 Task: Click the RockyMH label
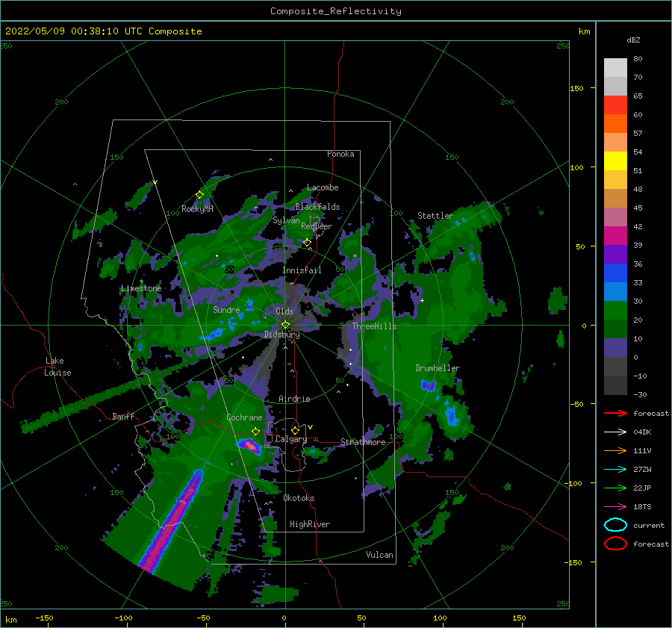coord(197,209)
